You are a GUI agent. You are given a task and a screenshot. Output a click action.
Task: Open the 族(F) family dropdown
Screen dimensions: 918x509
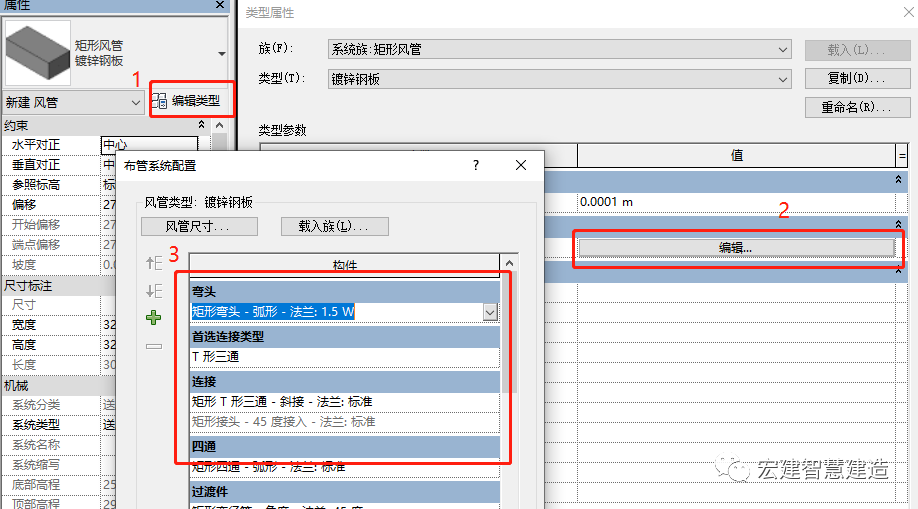[x=560, y=49]
